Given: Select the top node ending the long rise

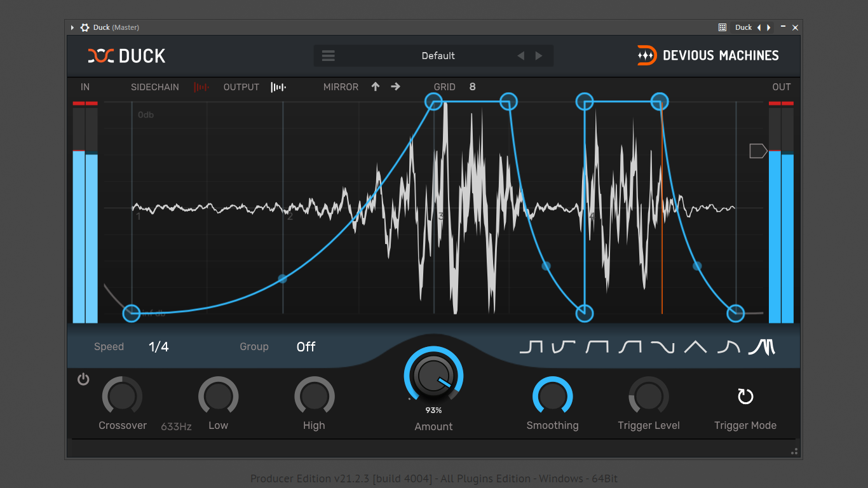Looking at the screenshot, I should (433, 101).
